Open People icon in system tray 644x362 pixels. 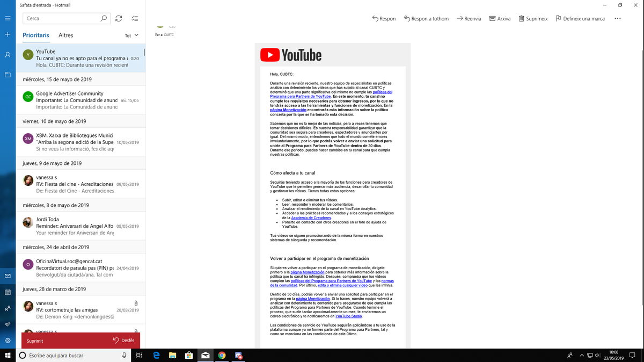[570, 355]
